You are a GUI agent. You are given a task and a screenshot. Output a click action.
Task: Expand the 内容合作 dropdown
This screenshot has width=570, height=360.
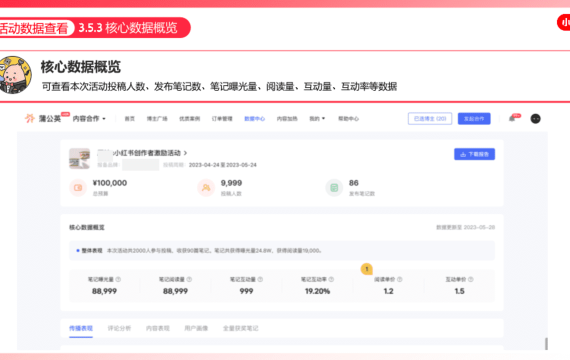coord(89,119)
